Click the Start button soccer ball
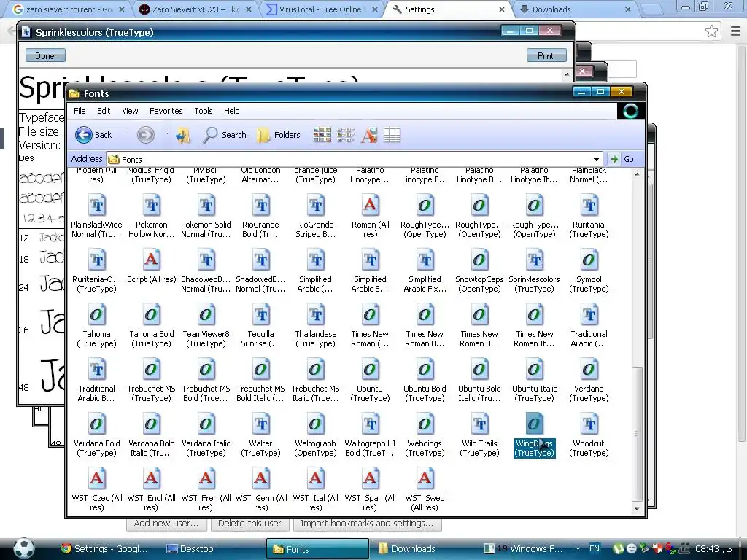 point(23,548)
